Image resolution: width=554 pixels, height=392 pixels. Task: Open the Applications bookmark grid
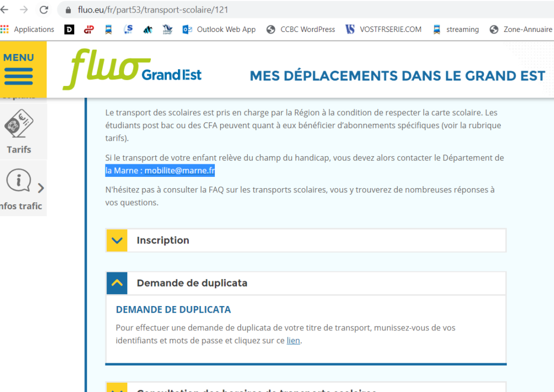click(28, 29)
